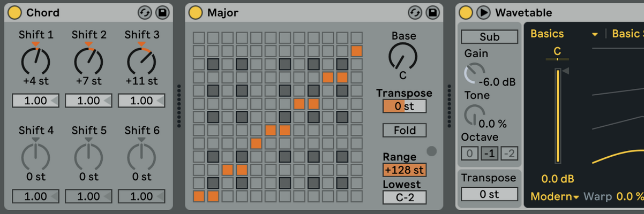Viewport: 644px width, 214px height.
Task: Toggle the Major device activator
Action: pyautogui.click(x=196, y=12)
